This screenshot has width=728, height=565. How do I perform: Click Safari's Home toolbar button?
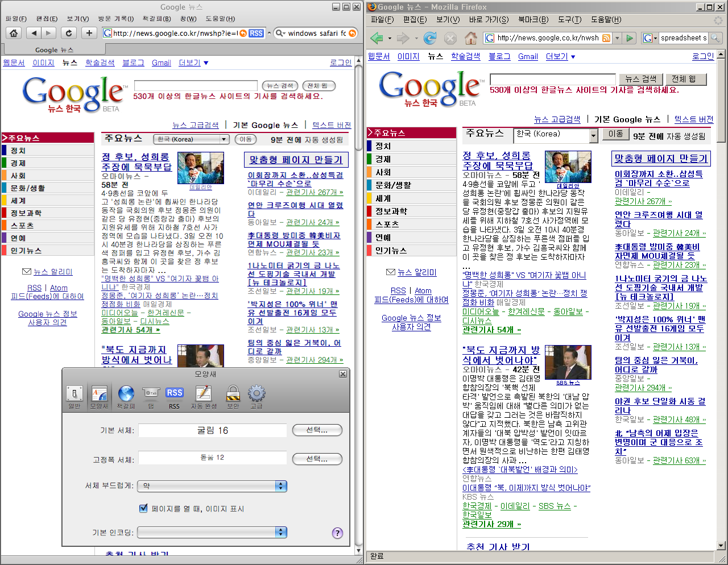(x=14, y=33)
